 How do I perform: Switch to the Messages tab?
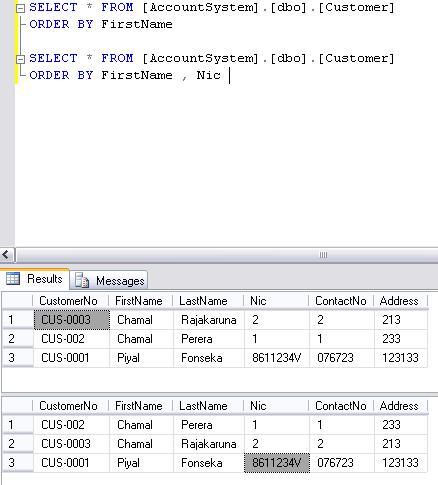(x=109, y=280)
